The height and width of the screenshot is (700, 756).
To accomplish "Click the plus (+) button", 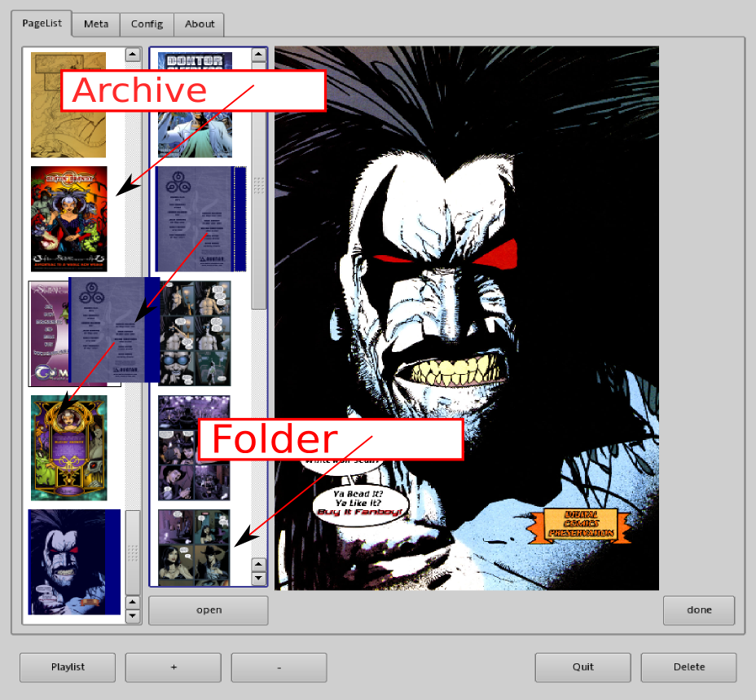I will pyautogui.click(x=174, y=667).
